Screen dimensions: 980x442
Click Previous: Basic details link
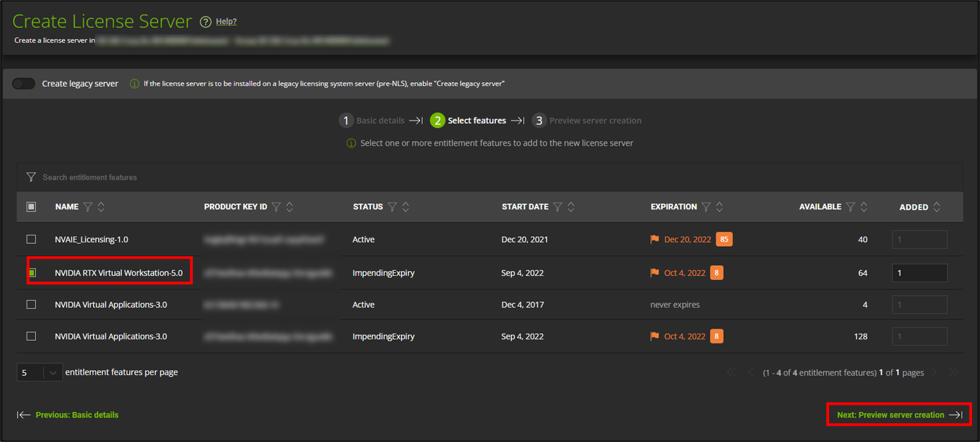[69, 415]
